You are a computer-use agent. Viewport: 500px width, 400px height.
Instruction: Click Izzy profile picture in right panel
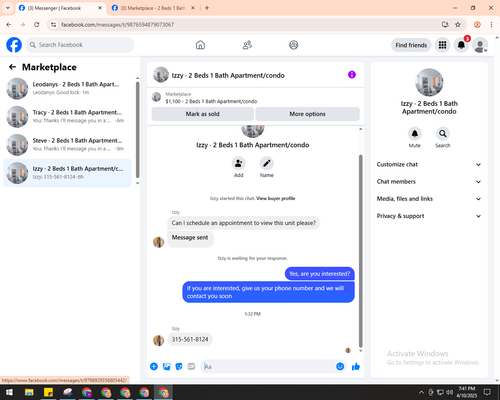click(429, 82)
